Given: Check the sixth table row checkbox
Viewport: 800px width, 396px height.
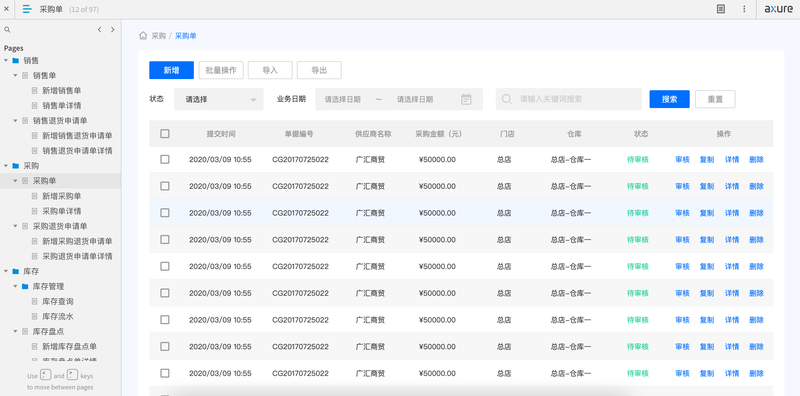Looking at the screenshot, I should [x=165, y=293].
